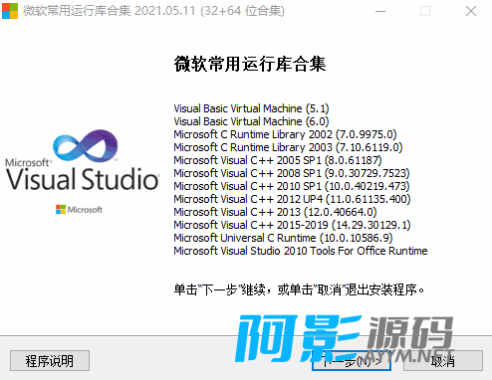Image resolution: width=492 pixels, height=380 pixels.
Task: Click the Microsoft four-color logo in title bar
Action: 10,11
